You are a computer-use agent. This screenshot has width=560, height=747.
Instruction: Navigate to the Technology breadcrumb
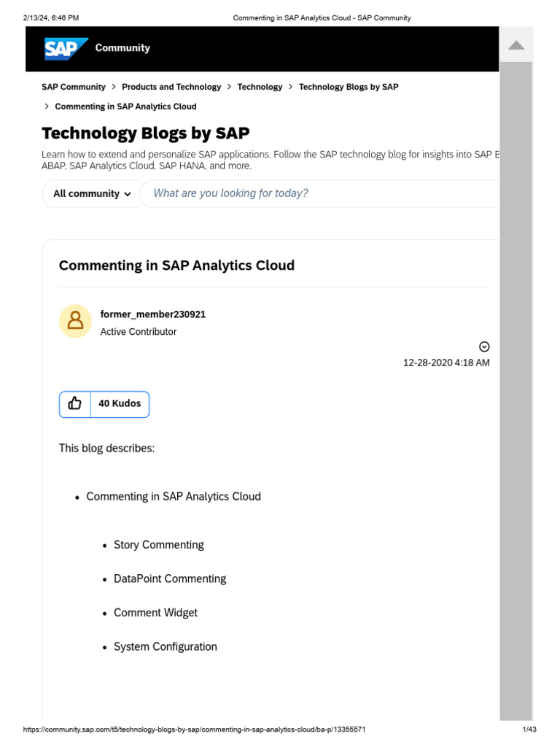260,87
